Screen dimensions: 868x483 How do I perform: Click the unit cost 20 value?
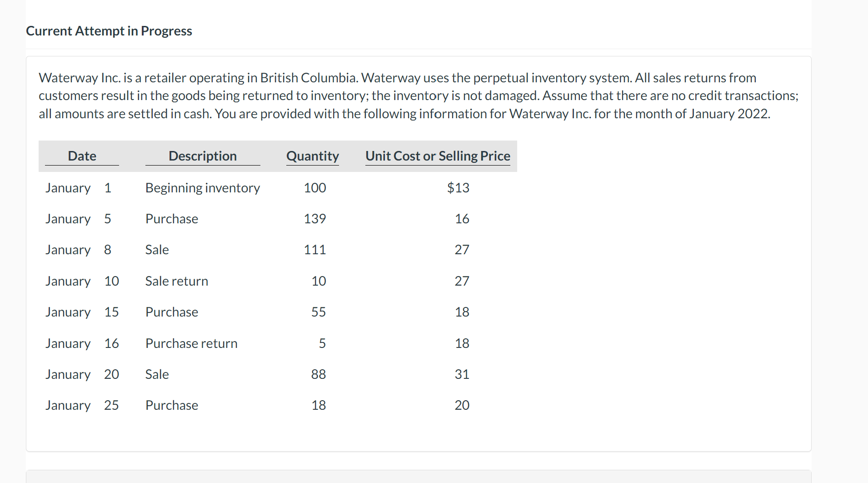click(x=462, y=405)
